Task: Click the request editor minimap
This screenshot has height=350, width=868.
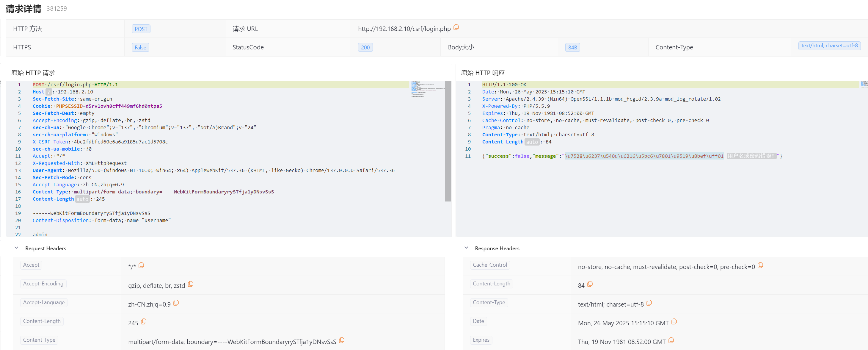Action: tap(427, 89)
